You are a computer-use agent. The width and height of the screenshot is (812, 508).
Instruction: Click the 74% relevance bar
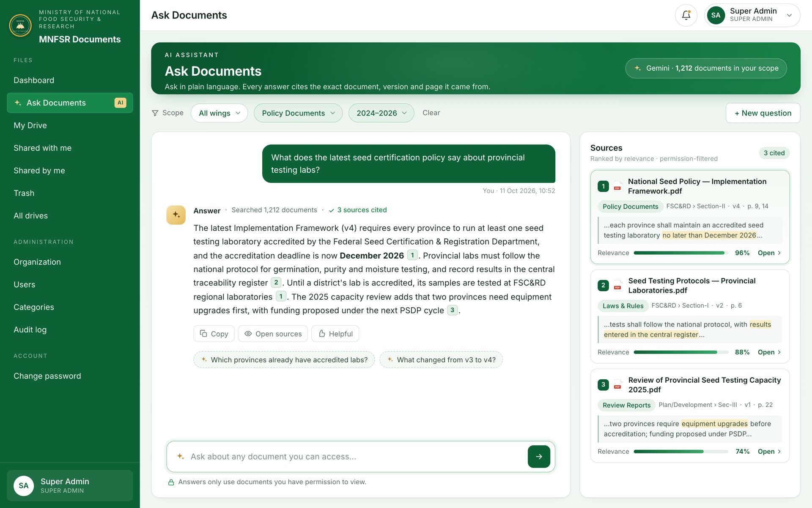coord(681,452)
